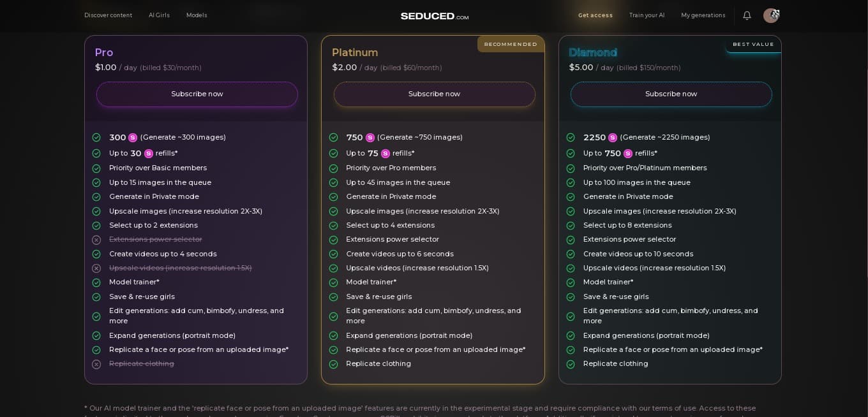This screenshot has height=417, width=868.
Task: Click the token coin icon next to 300
Action: pos(133,138)
